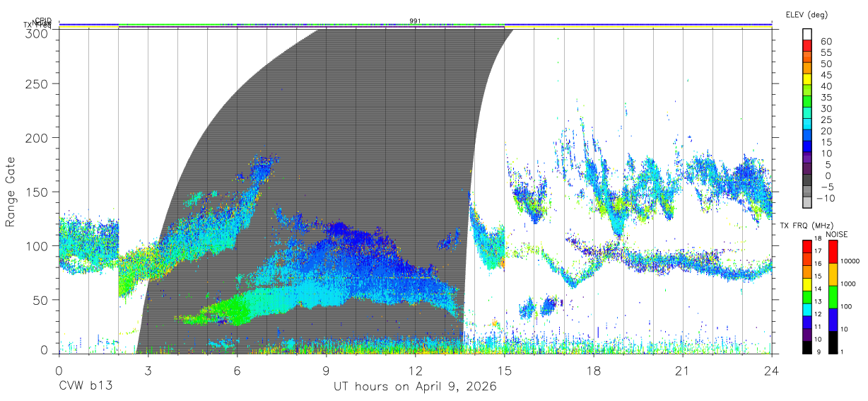
Task: Click the "6" hour tick on time axis
Action: 237,371
